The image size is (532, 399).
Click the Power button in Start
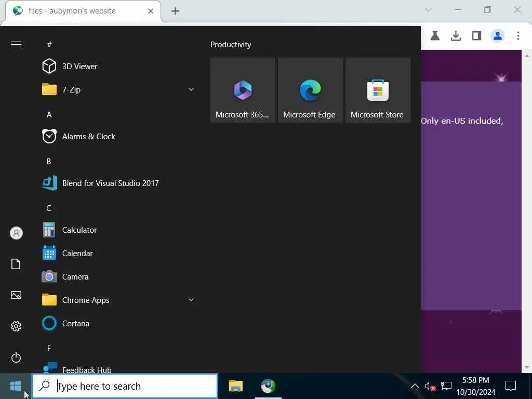coord(16,357)
